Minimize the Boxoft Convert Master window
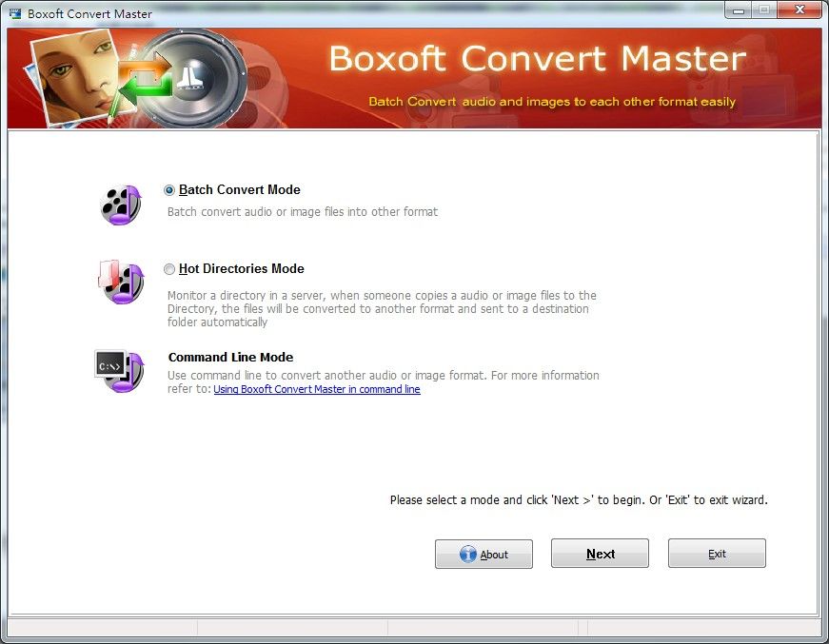Viewport: 829px width, 644px height. point(739,10)
